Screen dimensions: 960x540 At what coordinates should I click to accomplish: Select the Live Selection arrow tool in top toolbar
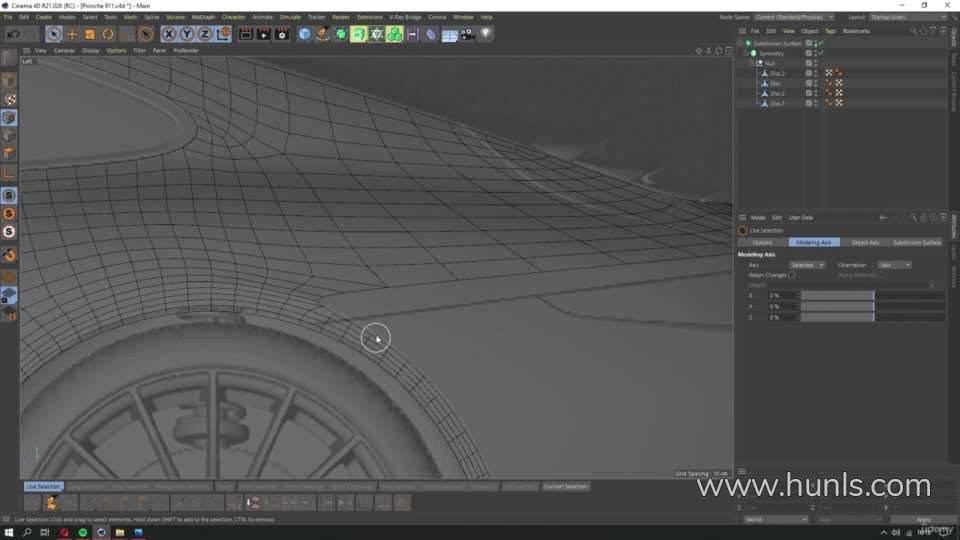click(x=54, y=34)
